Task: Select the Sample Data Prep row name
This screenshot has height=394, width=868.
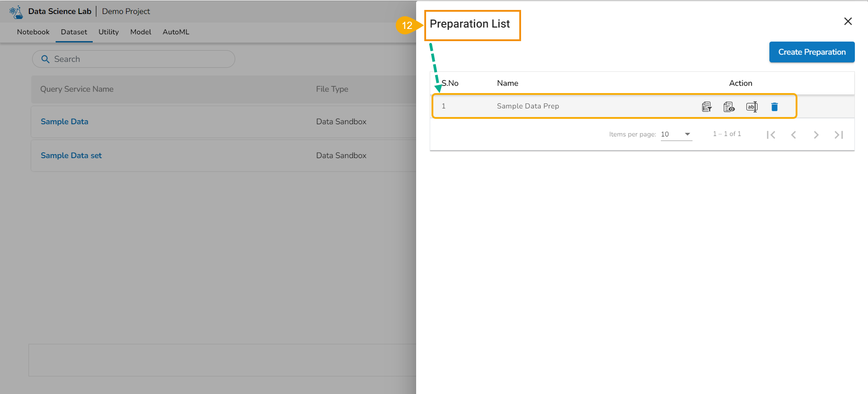Action: [528, 106]
